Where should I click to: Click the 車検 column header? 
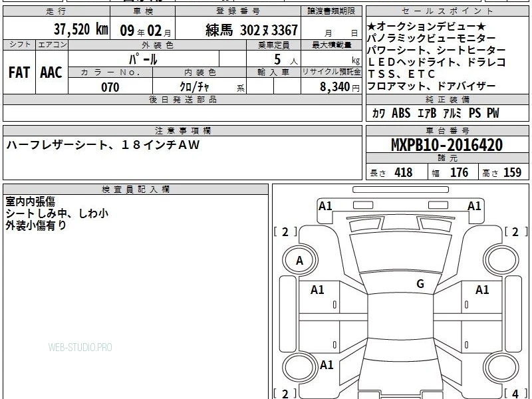tap(143, 11)
